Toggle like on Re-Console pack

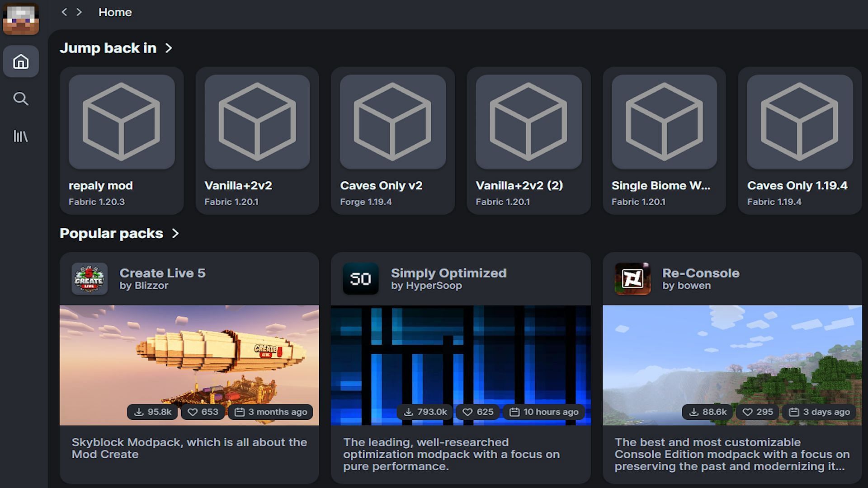757,412
